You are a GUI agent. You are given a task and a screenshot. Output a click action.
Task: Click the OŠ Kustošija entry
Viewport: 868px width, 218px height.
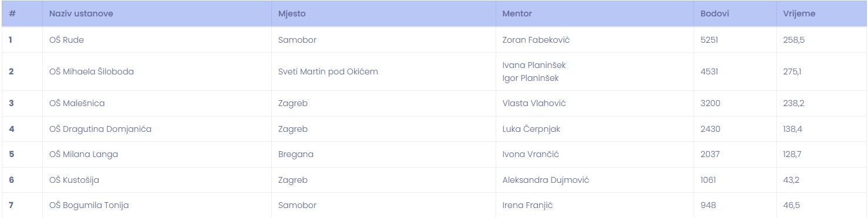click(74, 180)
